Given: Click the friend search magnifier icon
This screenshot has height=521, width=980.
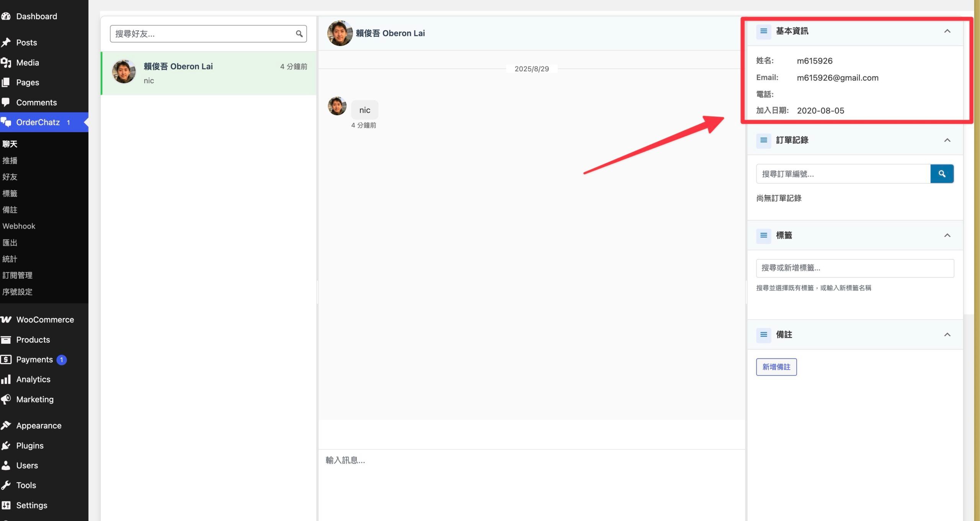Looking at the screenshot, I should click(299, 34).
